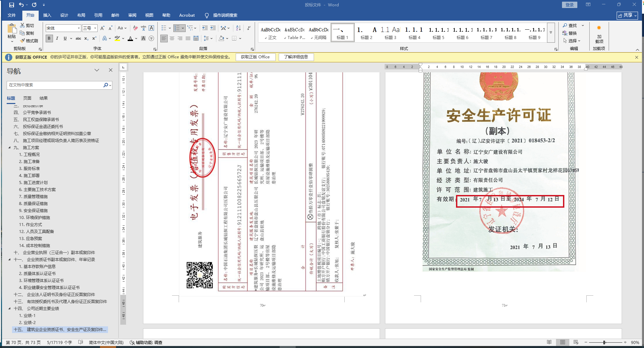Toggle Bold formatting
The width and height of the screenshot is (644, 348).
[x=49, y=39]
